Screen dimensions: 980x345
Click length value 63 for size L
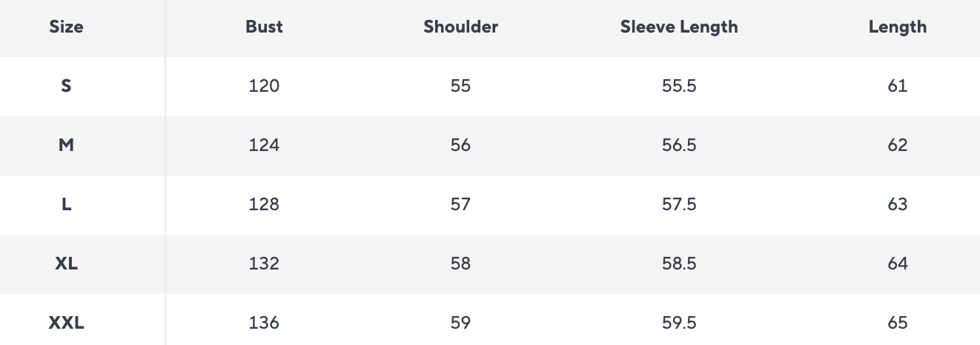click(897, 204)
